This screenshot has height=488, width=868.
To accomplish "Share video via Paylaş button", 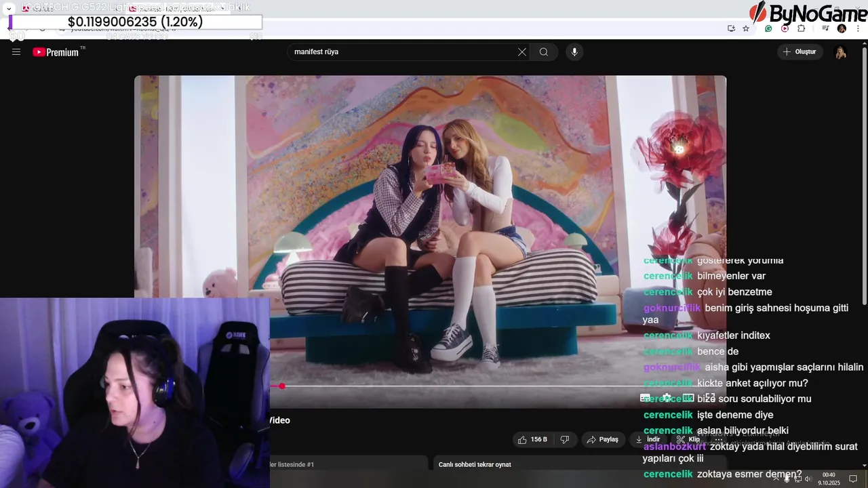I will [602, 439].
